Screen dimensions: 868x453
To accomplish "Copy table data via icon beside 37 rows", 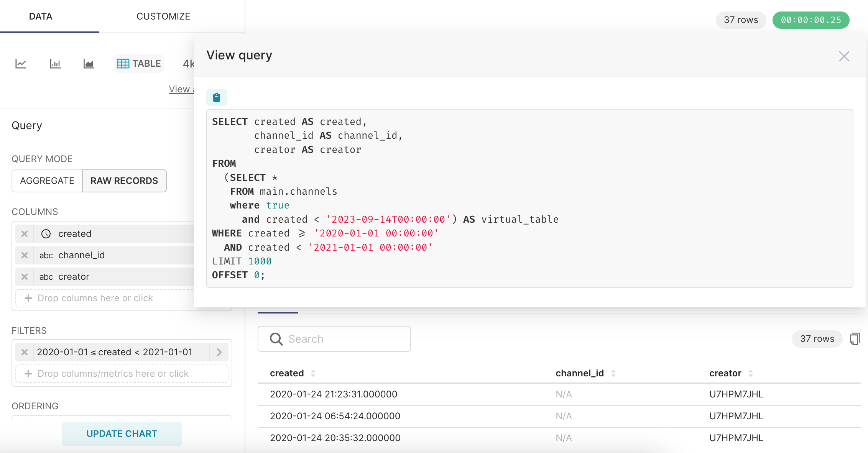I will point(855,339).
